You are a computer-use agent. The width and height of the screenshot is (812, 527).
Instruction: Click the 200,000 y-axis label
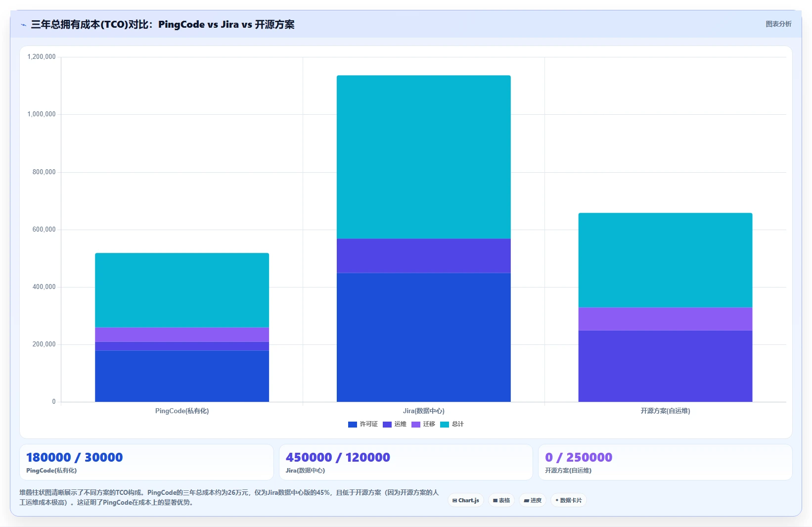pyautogui.click(x=44, y=344)
